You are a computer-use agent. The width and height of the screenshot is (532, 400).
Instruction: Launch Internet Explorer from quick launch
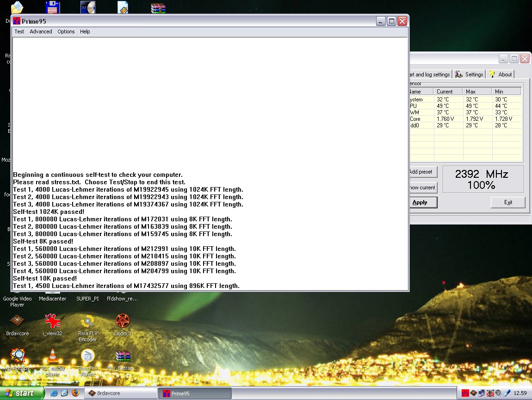(54, 393)
